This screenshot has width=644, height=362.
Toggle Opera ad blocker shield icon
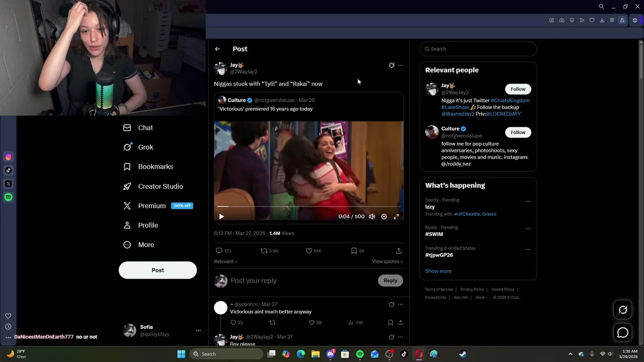tap(572, 20)
